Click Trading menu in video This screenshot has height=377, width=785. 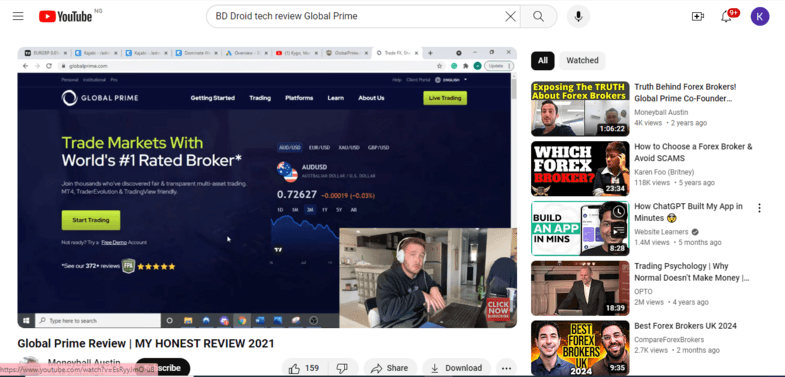coord(260,98)
